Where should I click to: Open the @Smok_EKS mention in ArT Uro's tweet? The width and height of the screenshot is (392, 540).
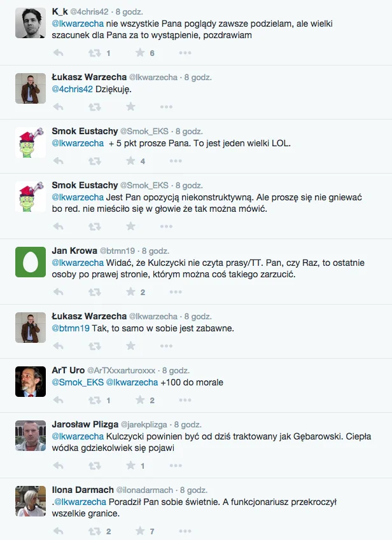pyautogui.click(x=78, y=382)
